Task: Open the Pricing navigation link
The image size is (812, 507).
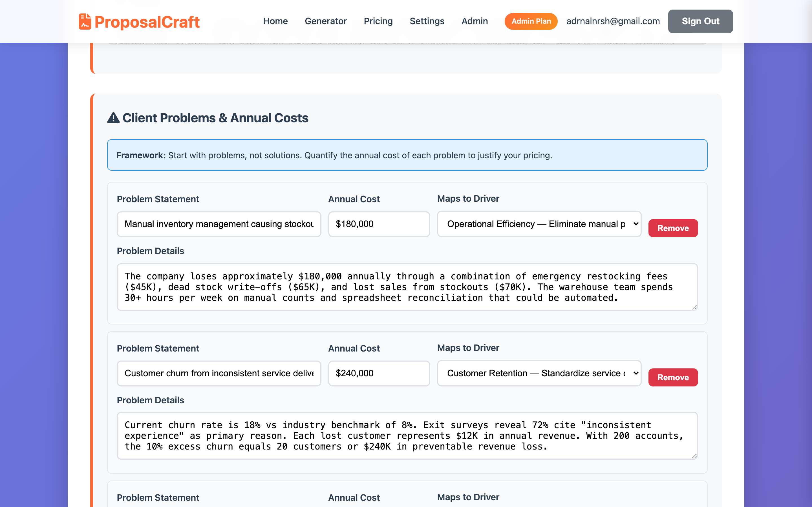Action: (x=378, y=21)
